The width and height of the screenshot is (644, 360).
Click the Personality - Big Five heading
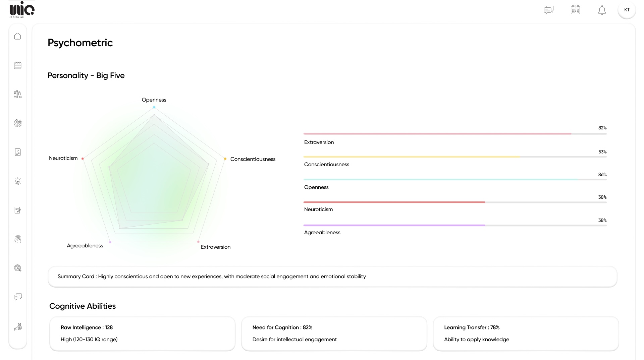pyautogui.click(x=86, y=75)
